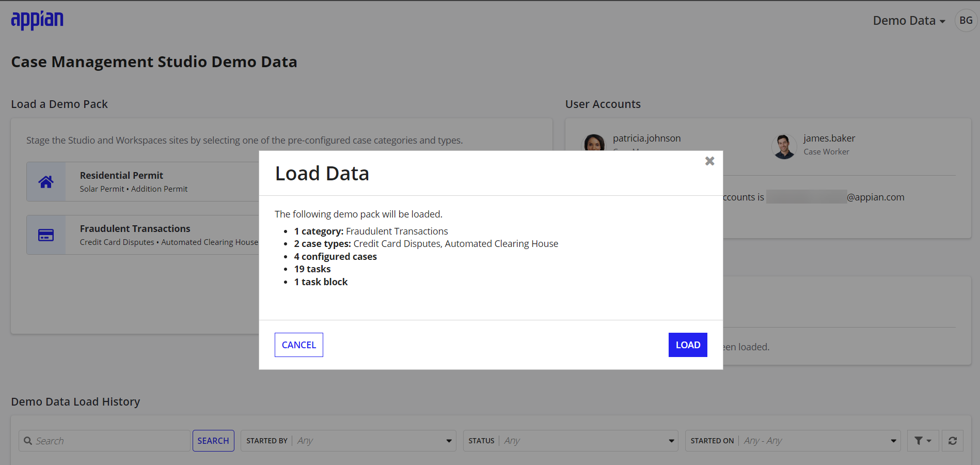Open the STATUS filter dropdown

(571, 441)
